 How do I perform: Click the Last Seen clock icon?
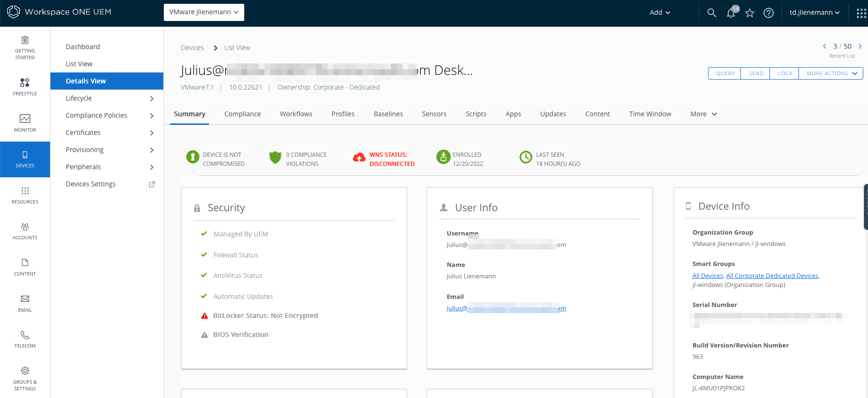[x=526, y=157]
